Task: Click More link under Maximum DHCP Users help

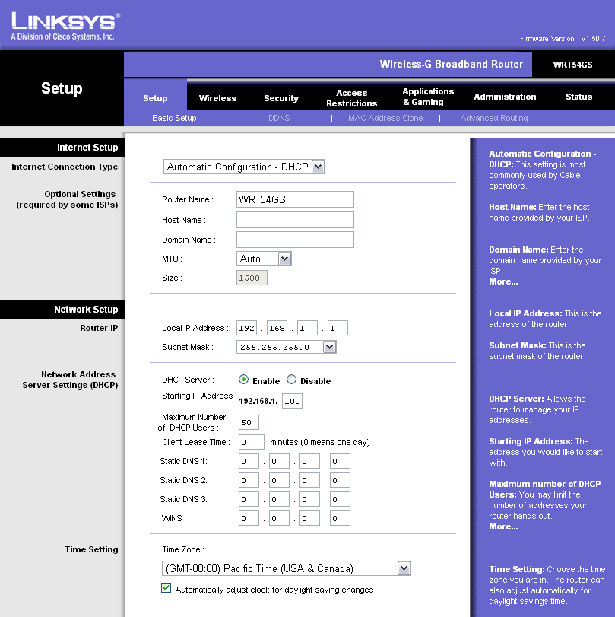Action: coord(503,526)
